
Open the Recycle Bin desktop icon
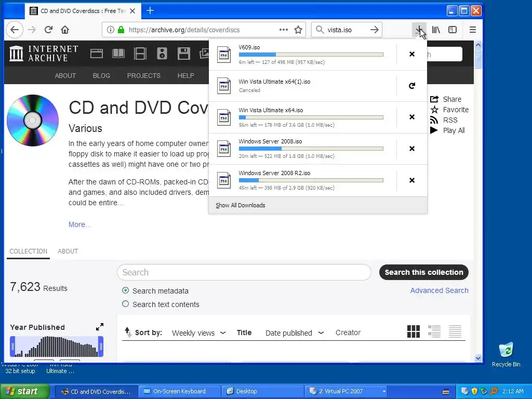pyautogui.click(x=506, y=354)
